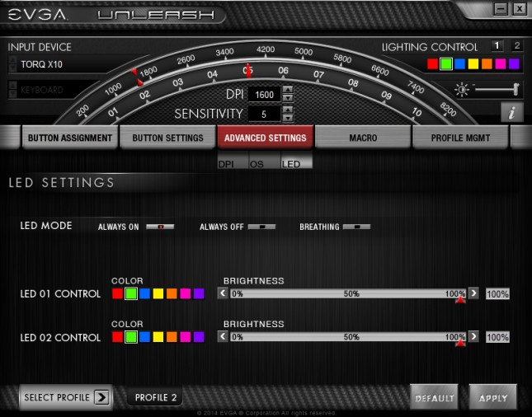Open the Button Assignment tab
This screenshot has height=417, width=532.
[70, 138]
